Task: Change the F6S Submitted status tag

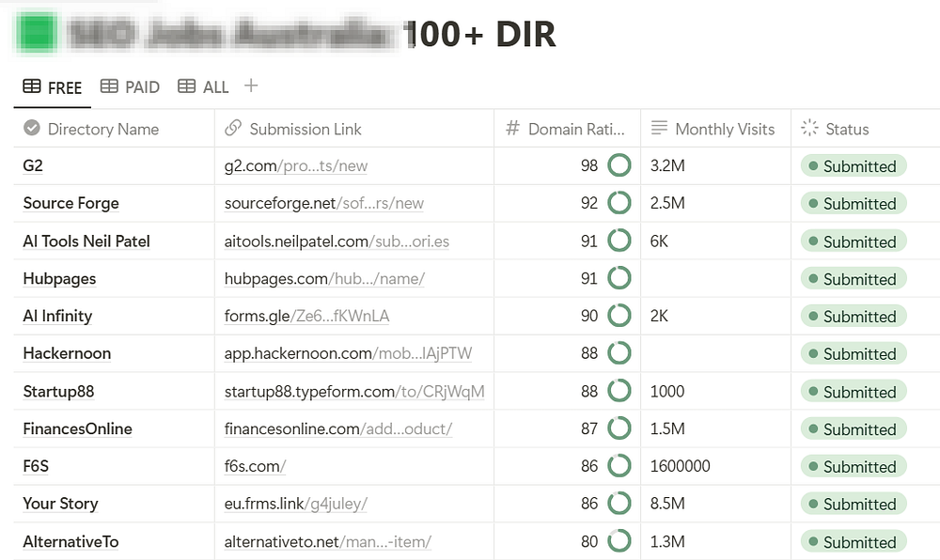Action: click(854, 467)
